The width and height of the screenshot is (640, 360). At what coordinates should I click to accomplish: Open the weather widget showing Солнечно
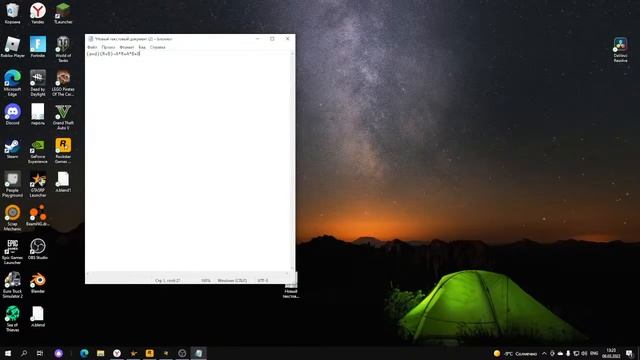515,353
